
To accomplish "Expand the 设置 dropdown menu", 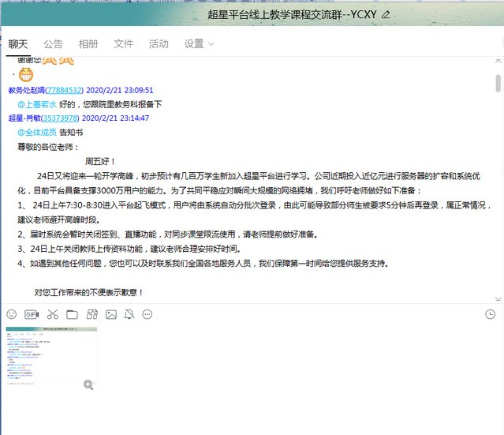I will 199,44.
